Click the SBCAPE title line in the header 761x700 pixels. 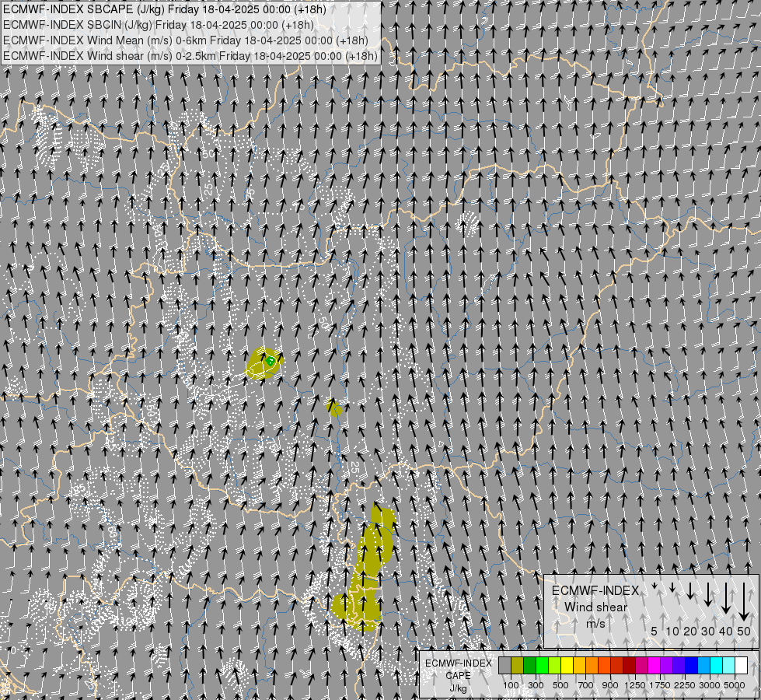tap(165, 9)
